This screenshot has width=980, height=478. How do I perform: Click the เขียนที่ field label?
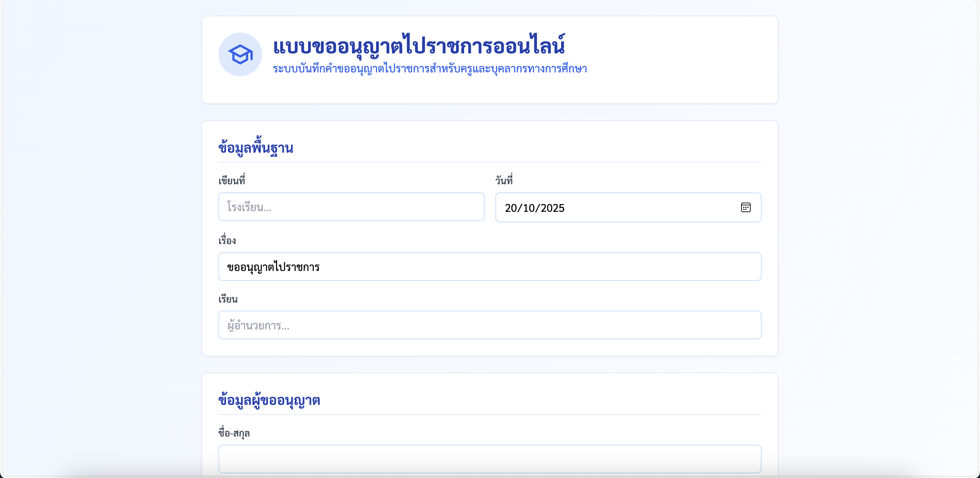click(232, 180)
